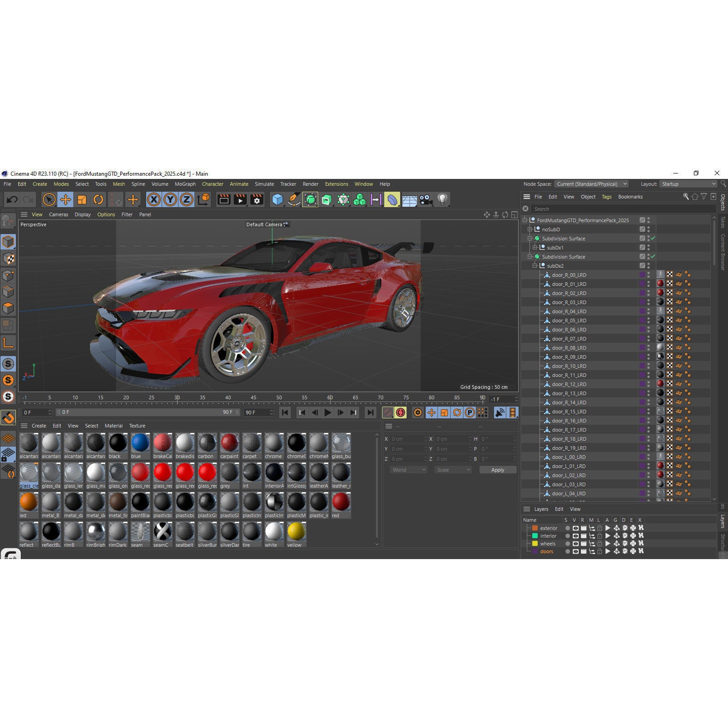Toggle Y axis lock
Viewport: 728px width, 728px height.
pos(170,199)
